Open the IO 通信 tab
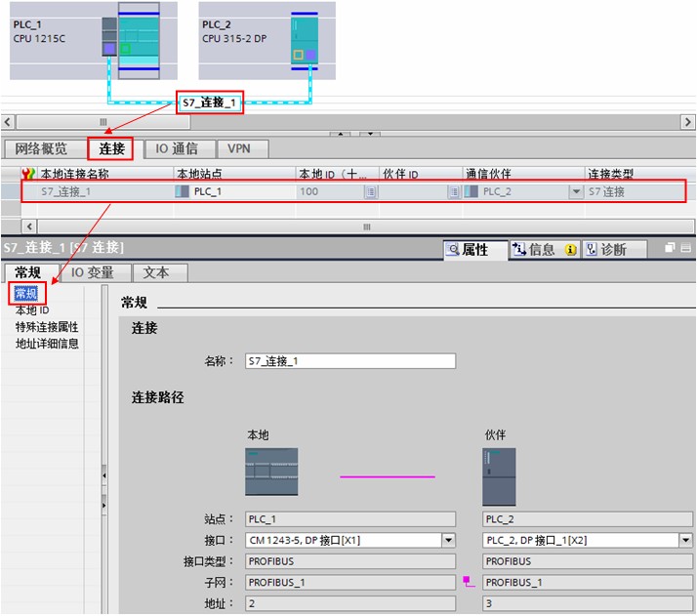This screenshot has width=697, height=616. click(177, 148)
